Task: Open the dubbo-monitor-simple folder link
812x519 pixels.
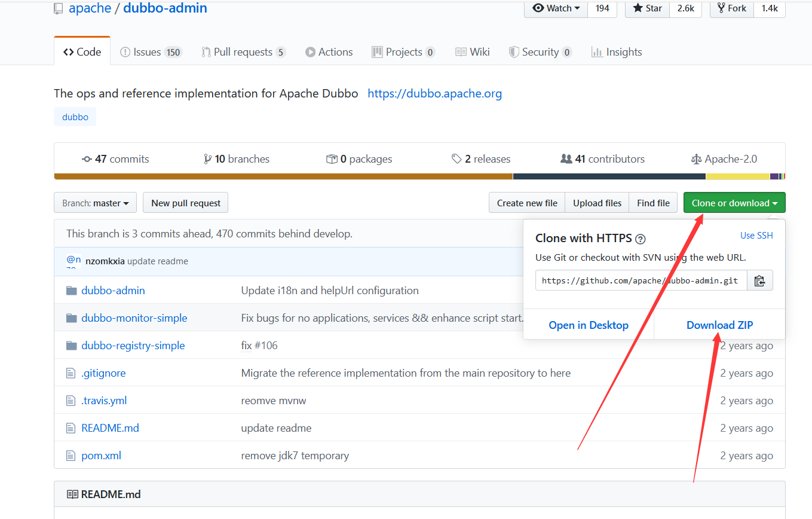Action: click(x=134, y=318)
